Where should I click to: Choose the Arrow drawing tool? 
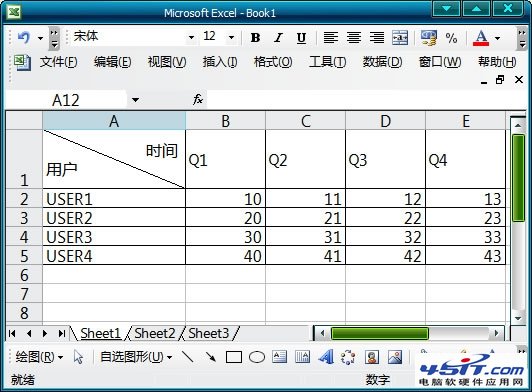tap(211, 357)
